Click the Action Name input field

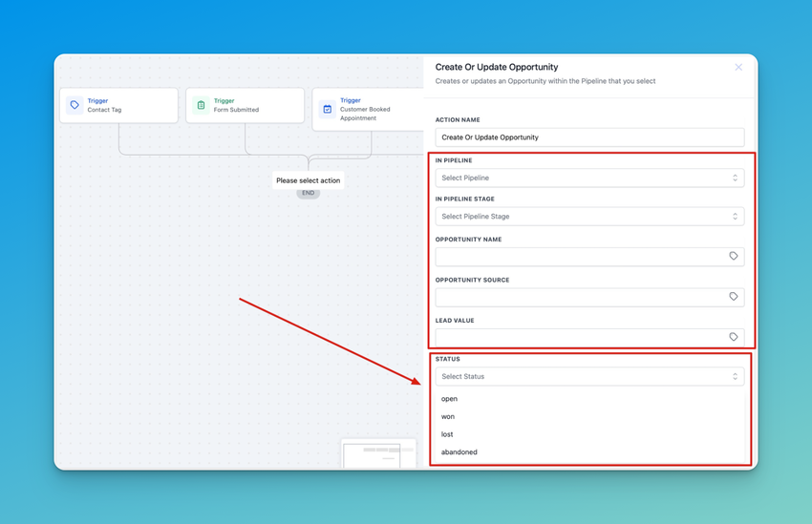click(x=589, y=137)
